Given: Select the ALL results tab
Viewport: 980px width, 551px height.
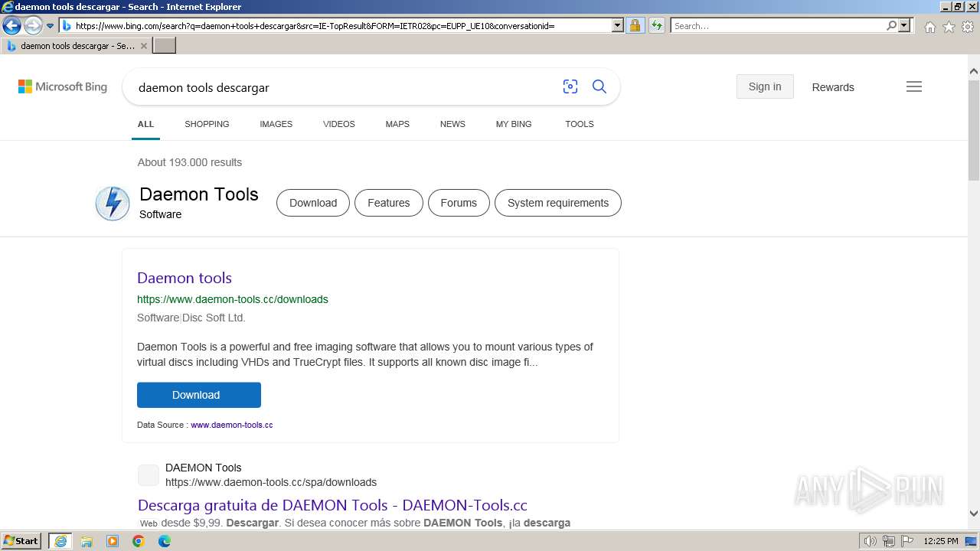Looking at the screenshot, I should tap(145, 124).
